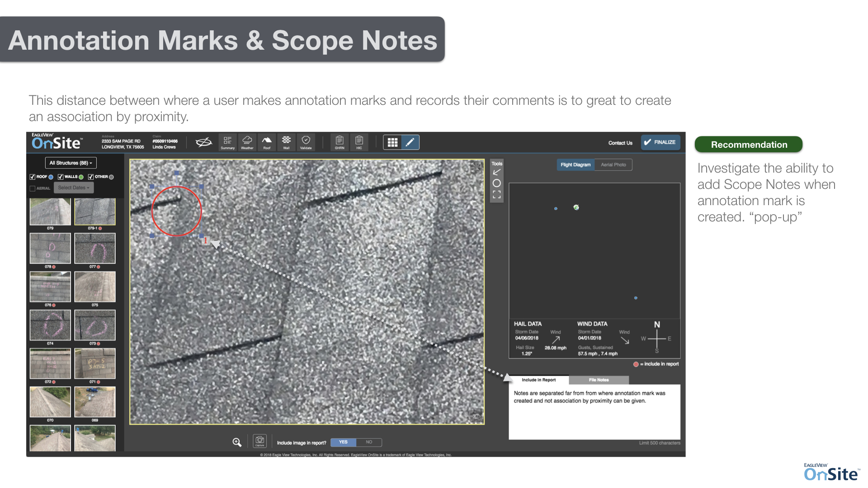Open the GHRN clipboard report
This screenshot has width=868, height=488.
(340, 142)
